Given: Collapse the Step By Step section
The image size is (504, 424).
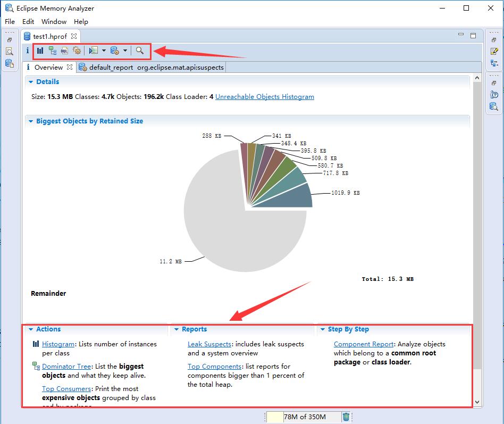Looking at the screenshot, I should point(322,329).
